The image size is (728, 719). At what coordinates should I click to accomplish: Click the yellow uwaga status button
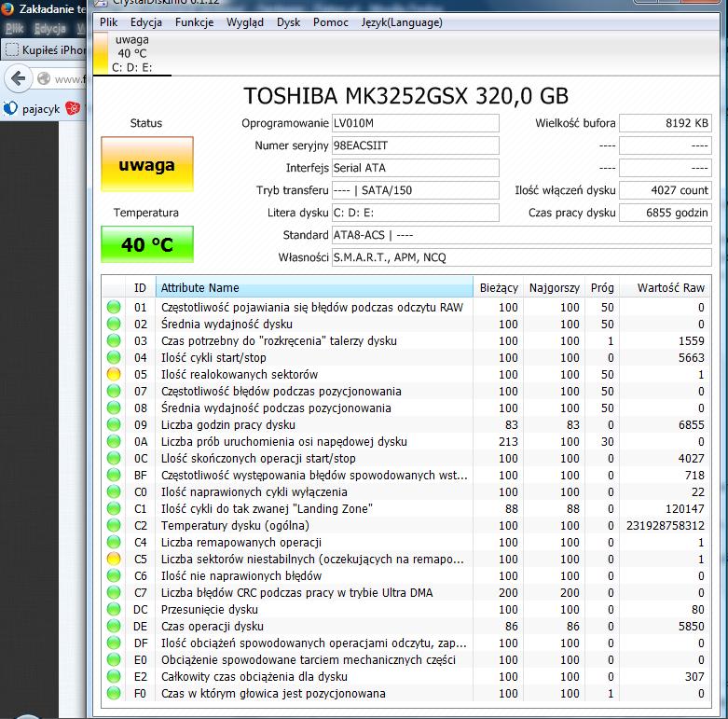pos(147,164)
